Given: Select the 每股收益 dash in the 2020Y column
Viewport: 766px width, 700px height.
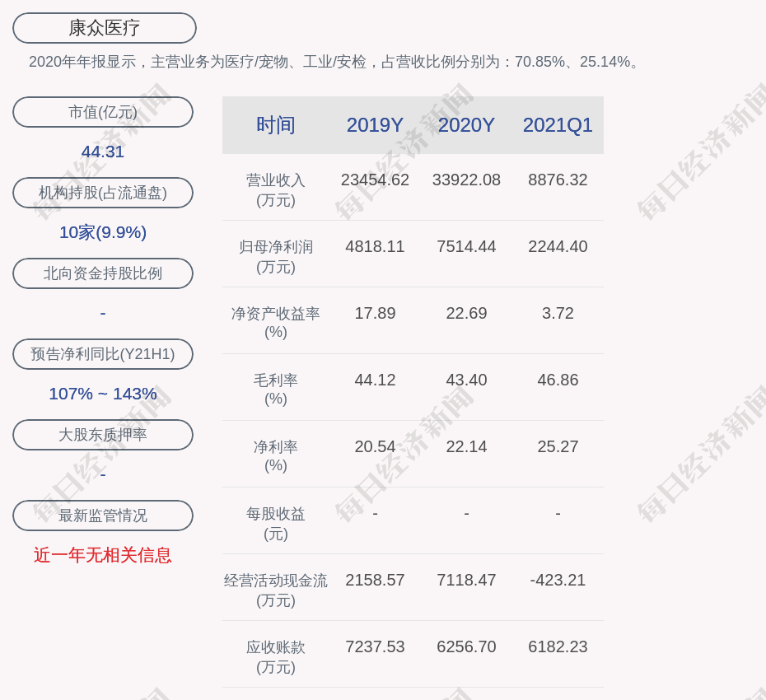Looking at the screenshot, I should 466,513.
